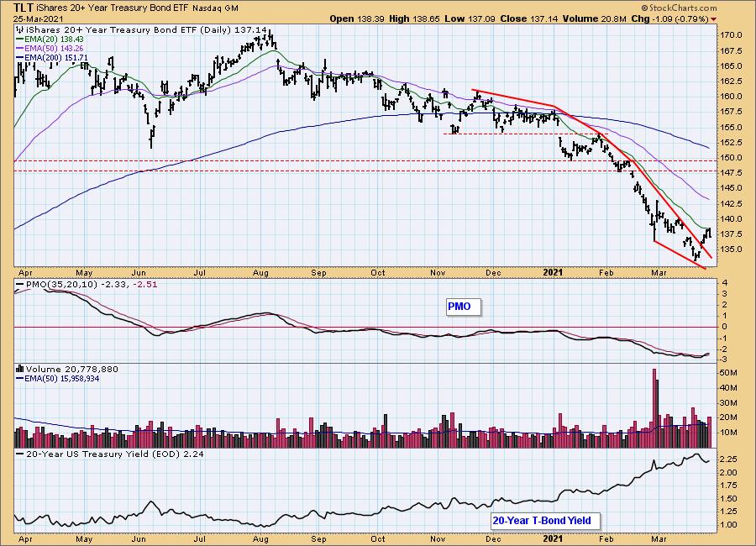The image size is (756, 546).
Task: Click the -3 label on PMO axis
Action: pyautogui.click(x=724, y=360)
